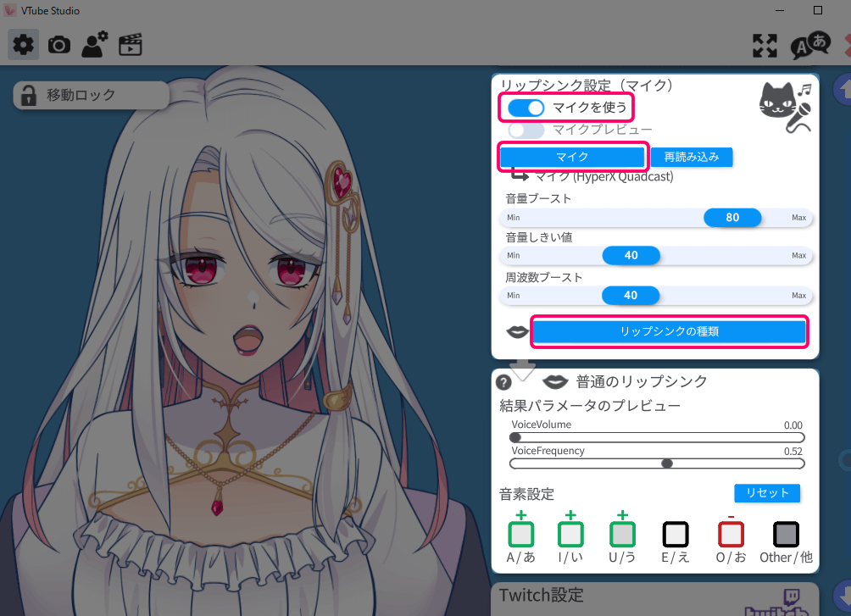Click the VoiceFrequency value 0.52
Viewport: 851px width, 616px height.
tap(793, 452)
